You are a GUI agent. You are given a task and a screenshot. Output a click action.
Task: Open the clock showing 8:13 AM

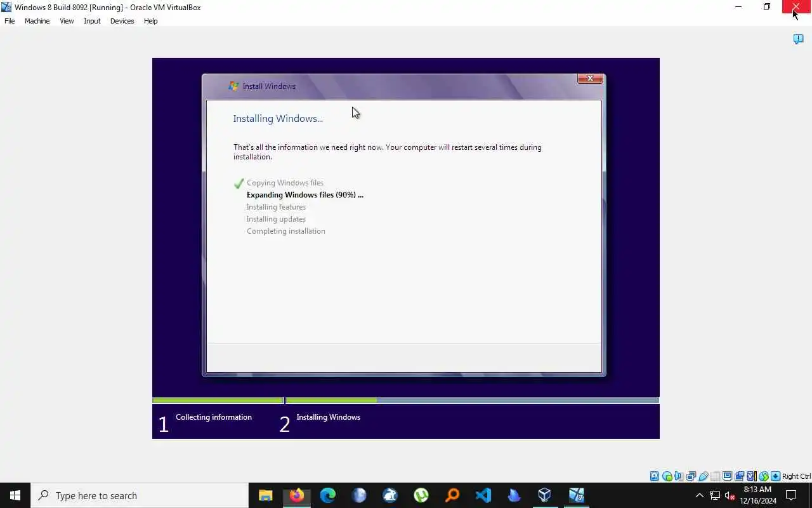click(x=758, y=495)
